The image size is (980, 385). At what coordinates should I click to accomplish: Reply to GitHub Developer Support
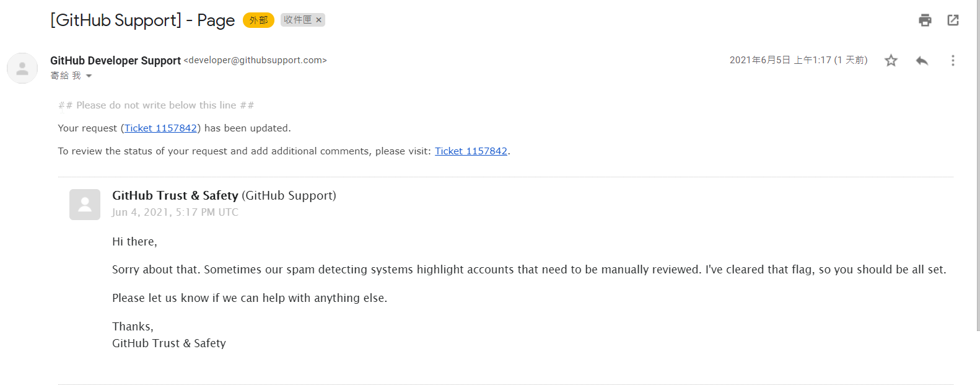(x=922, y=60)
